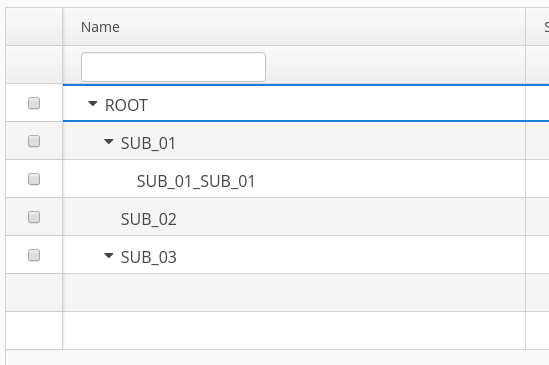Collapse the ROOT node using its arrow
The height and width of the screenshot is (365, 549).
pyautogui.click(x=92, y=104)
